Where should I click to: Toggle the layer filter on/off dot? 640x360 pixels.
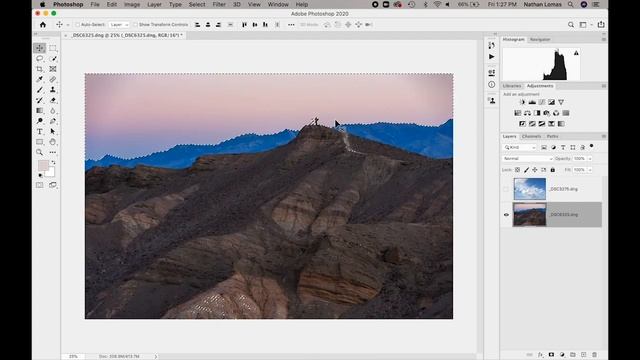pos(591,146)
